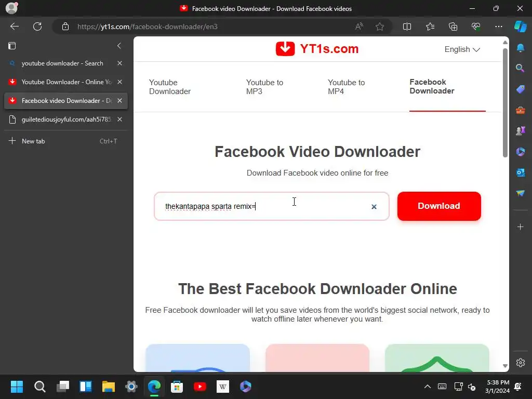Viewport: 532px width, 399px height.
Task: Close Youtube Downloader Online tab
Action: [x=120, y=82]
